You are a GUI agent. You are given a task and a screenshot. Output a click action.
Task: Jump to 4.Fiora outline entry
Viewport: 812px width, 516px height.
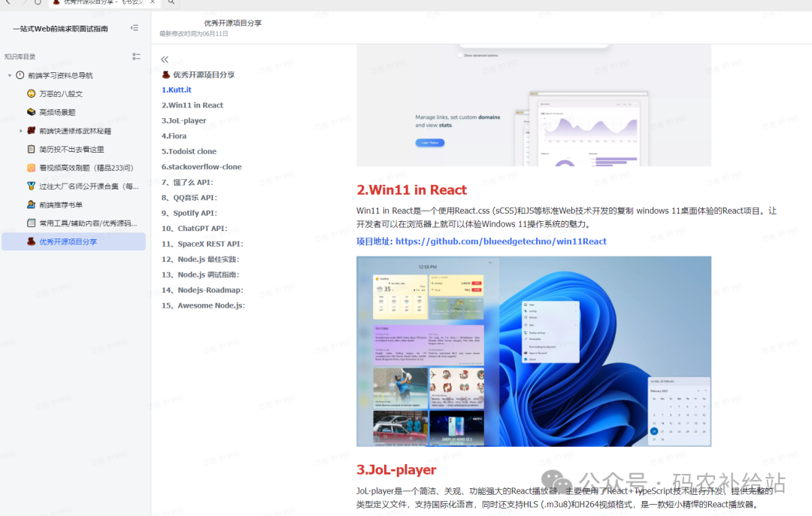point(174,135)
